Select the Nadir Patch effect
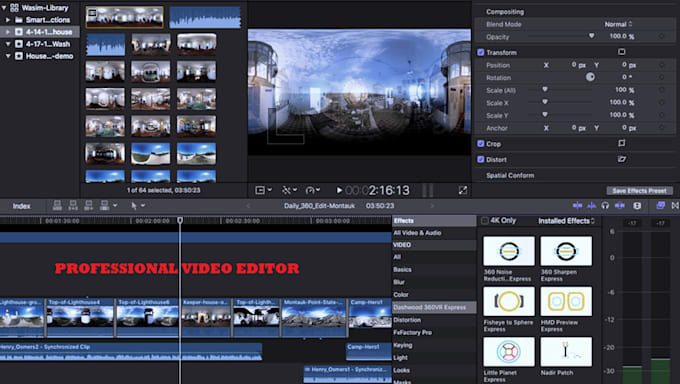 (566, 356)
